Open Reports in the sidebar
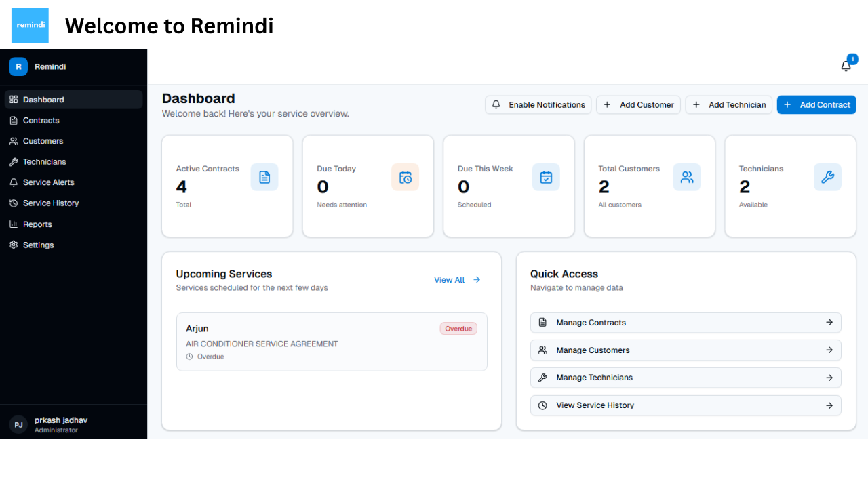 click(73, 224)
